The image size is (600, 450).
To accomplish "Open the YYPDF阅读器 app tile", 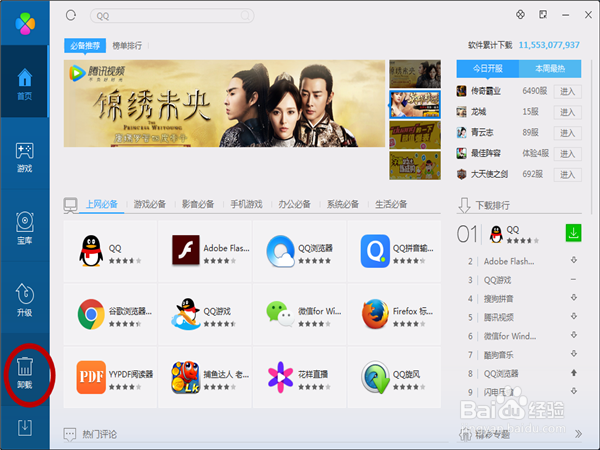I will click(110, 377).
